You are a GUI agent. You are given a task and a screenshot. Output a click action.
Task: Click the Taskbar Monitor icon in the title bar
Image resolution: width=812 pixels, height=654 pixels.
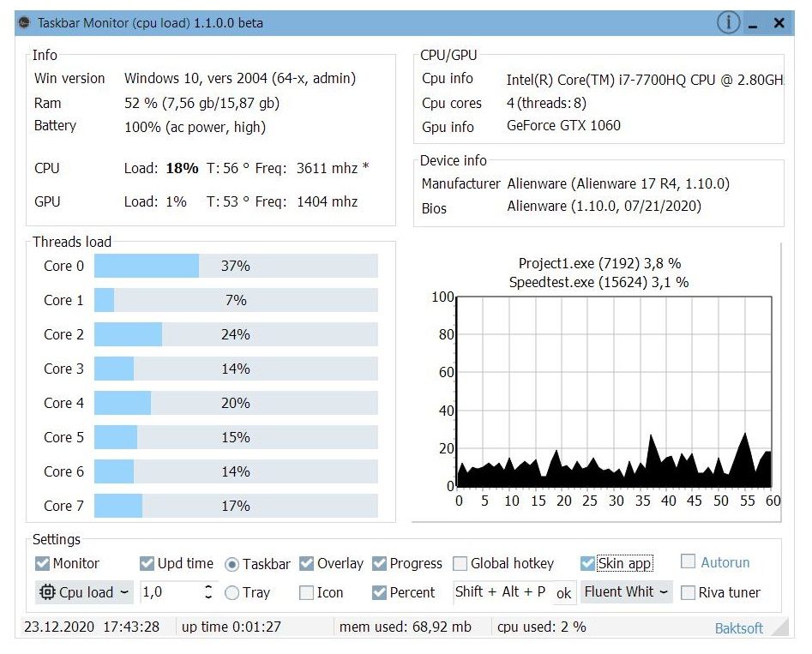click(x=26, y=23)
